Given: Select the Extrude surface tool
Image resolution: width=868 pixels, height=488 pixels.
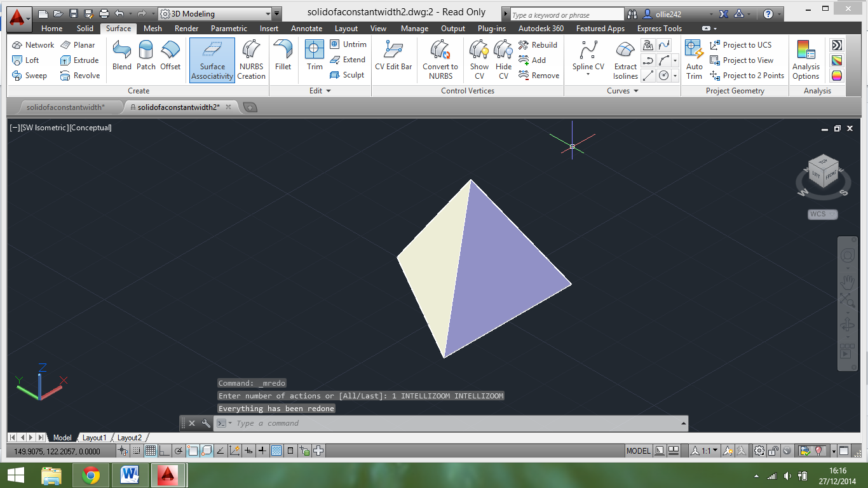Looking at the screenshot, I should 79,60.
